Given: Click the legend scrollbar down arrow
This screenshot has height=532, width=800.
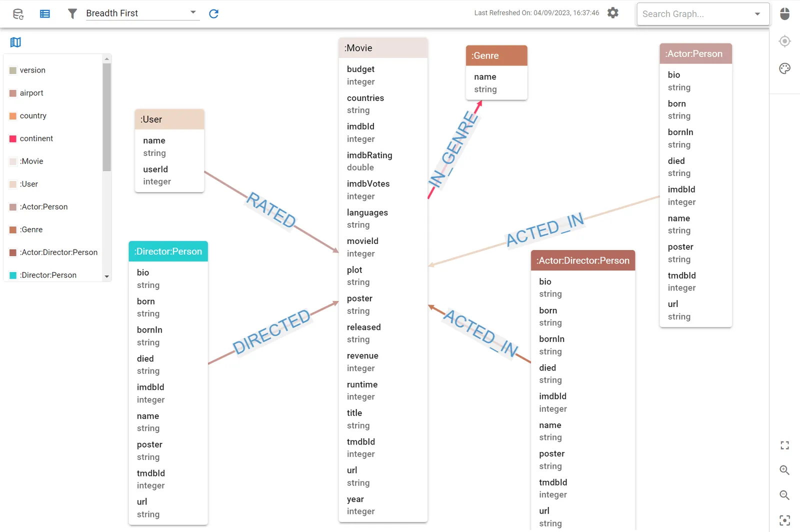Looking at the screenshot, I should [x=106, y=276].
